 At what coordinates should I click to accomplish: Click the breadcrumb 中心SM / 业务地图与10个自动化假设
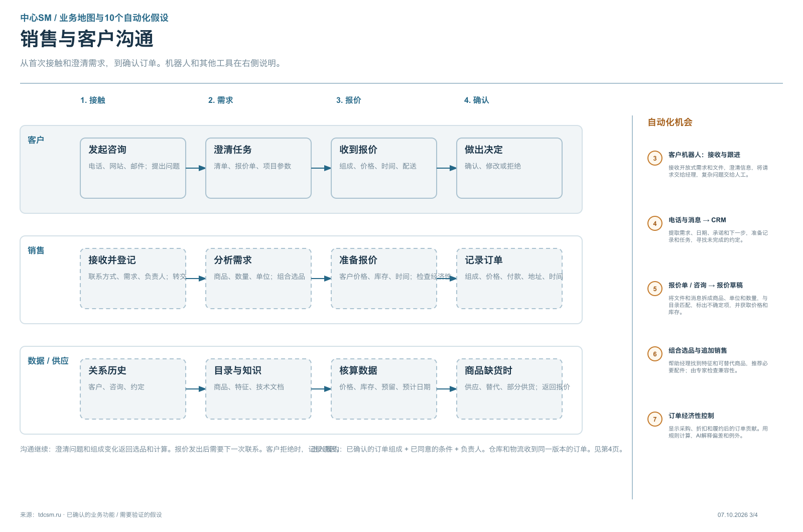click(x=94, y=18)
